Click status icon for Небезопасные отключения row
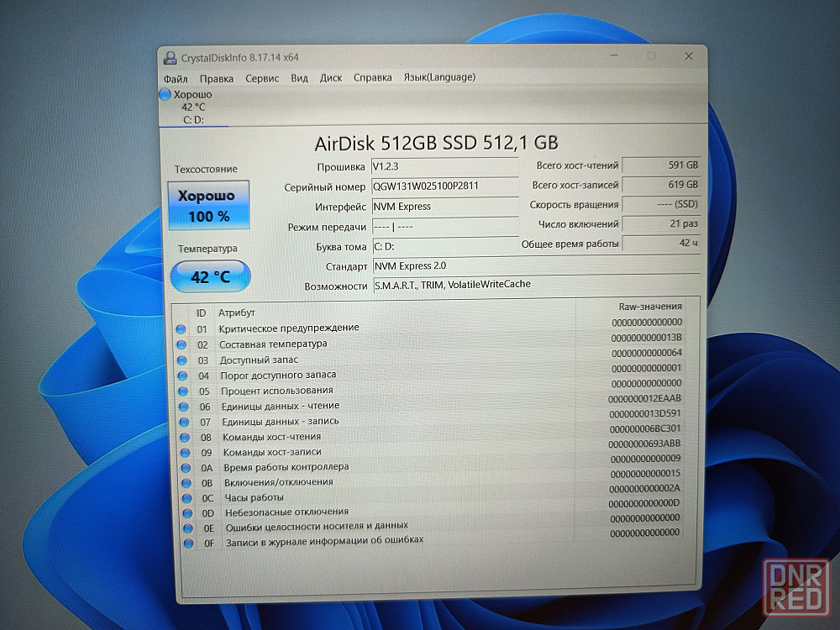The height and width of the screenshot is (630, 840). [x=186, y=512]
